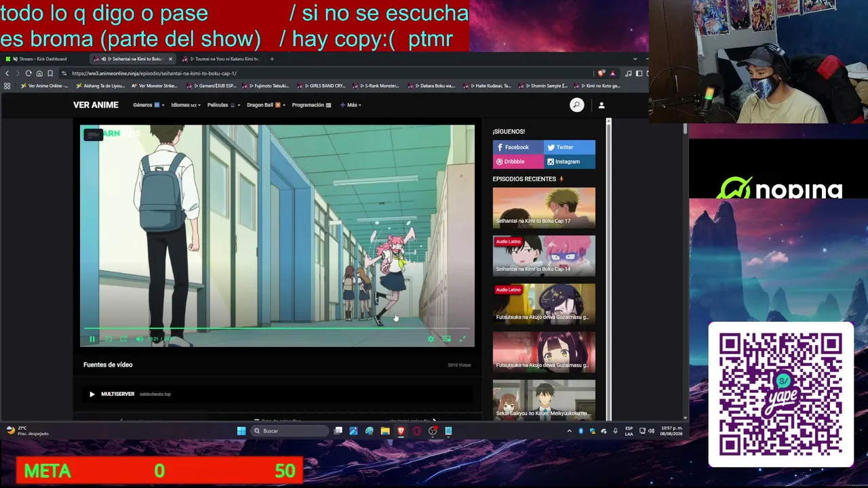
Task: Pause the anime video player
Action: [92, 339]
